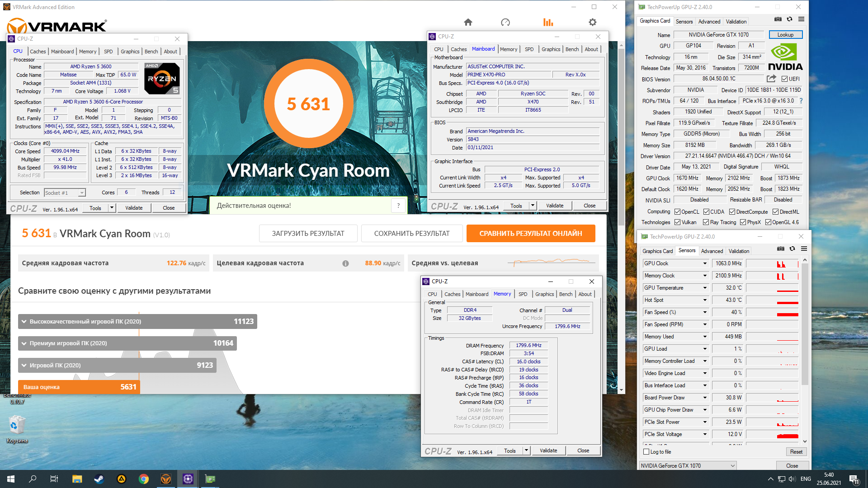Click the camera screenshot icon in the top GPU-Z window
The height and width of the screenshot is (488, 868).
click(x=778, y=19)
